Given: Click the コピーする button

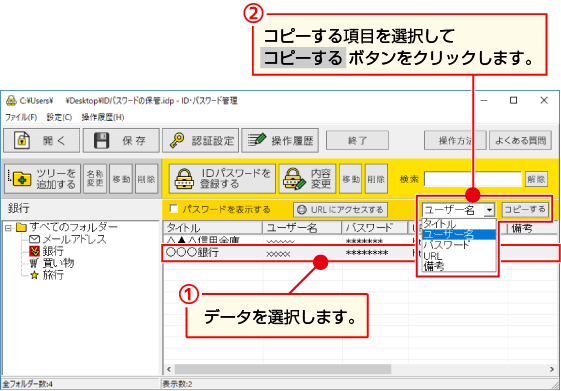Looking at the screenshot, I should [x=525, y=210].
